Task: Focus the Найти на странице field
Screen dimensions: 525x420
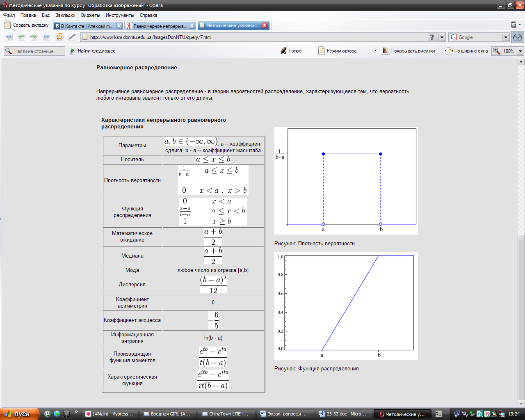Action: pyautogui.click(x=34, y=51)
